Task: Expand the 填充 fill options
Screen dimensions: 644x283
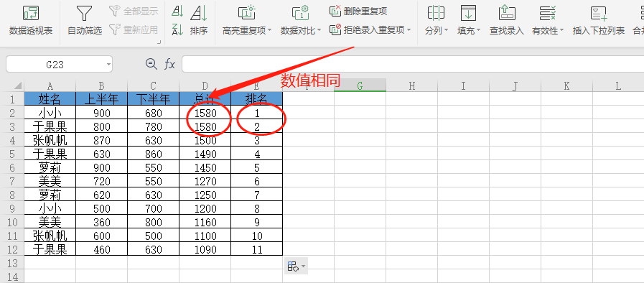Action: [478, 30]
